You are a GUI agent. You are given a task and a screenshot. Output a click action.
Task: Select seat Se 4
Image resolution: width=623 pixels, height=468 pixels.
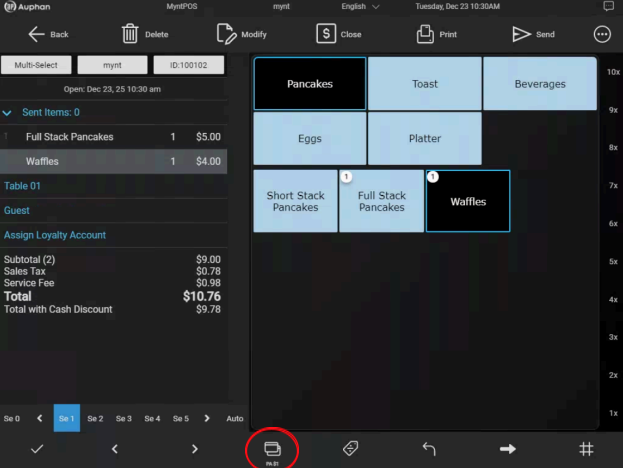click(x=152, y=418)
